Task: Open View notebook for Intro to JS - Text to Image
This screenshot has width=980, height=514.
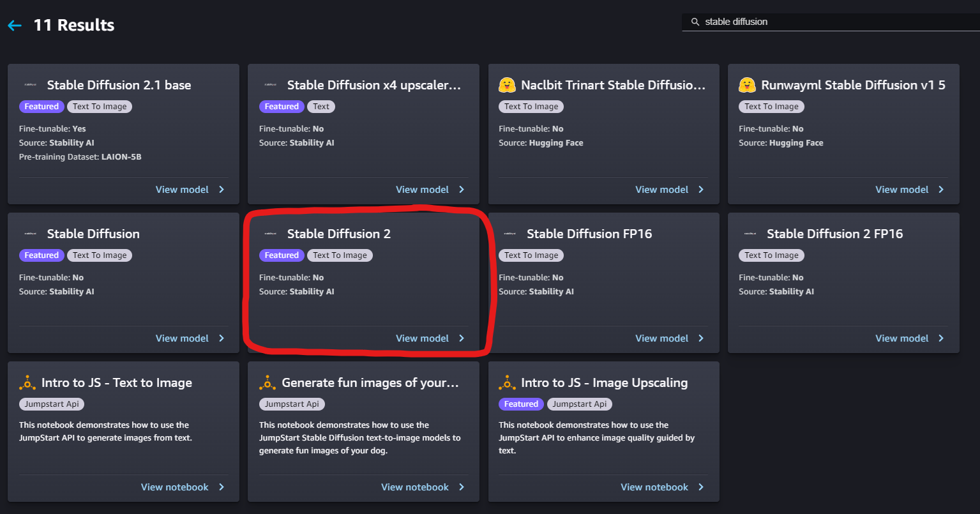Action: (x=174, y=487)
